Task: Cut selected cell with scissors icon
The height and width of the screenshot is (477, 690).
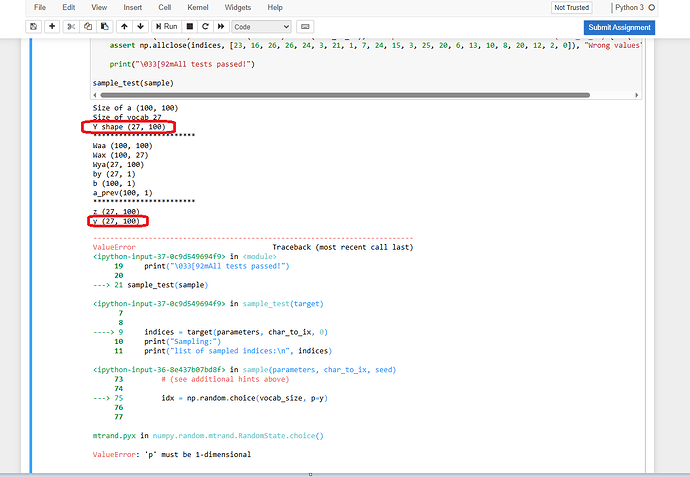Action: click(x=72, y=26)
